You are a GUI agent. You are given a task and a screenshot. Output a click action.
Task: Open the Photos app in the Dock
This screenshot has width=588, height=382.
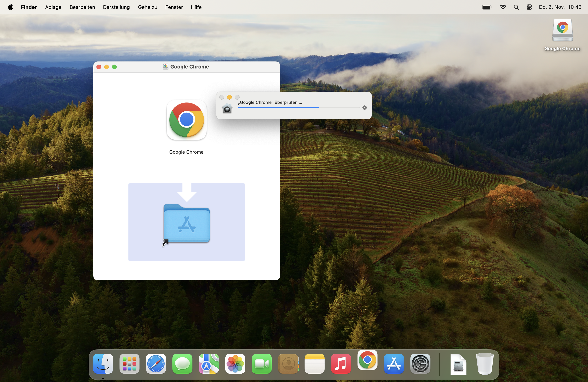coord(235,364)
